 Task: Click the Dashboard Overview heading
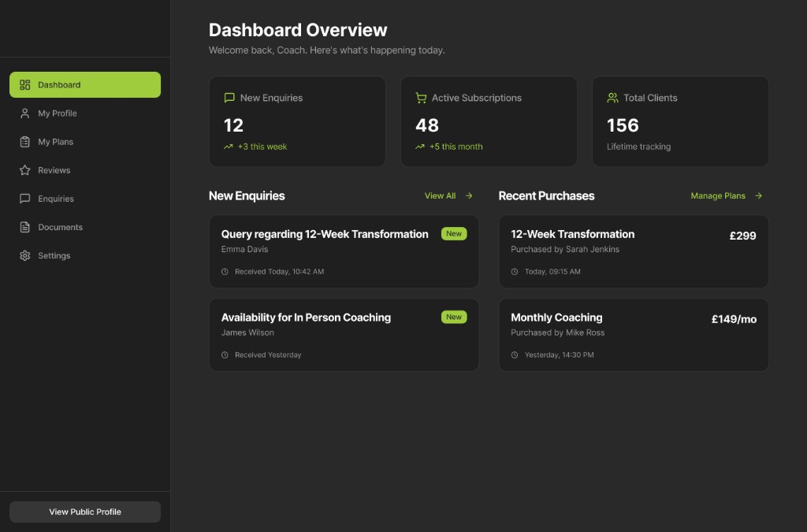(298, 30)
